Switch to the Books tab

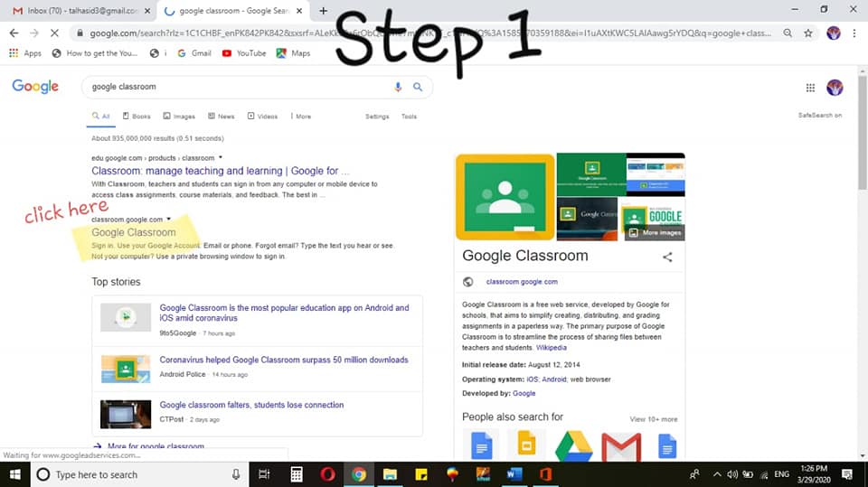[137, 117]
